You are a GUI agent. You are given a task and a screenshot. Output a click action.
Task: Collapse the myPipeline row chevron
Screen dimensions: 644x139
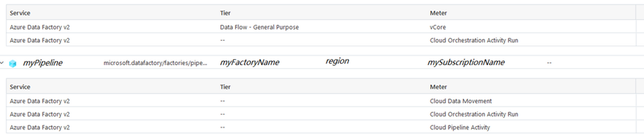tap(2, 63)
